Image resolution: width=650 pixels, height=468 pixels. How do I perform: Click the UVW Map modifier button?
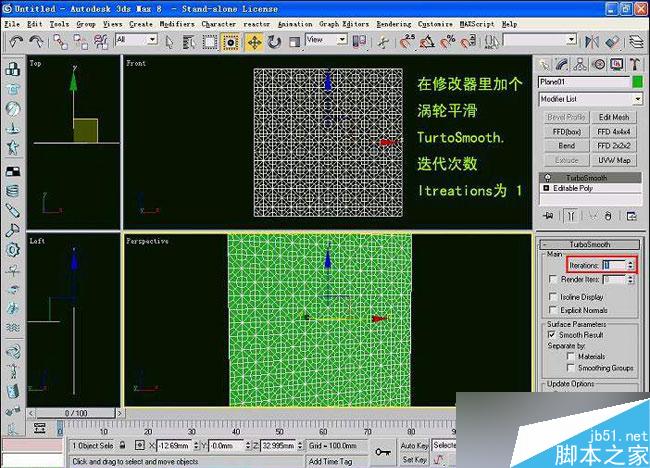pos(614,160)
